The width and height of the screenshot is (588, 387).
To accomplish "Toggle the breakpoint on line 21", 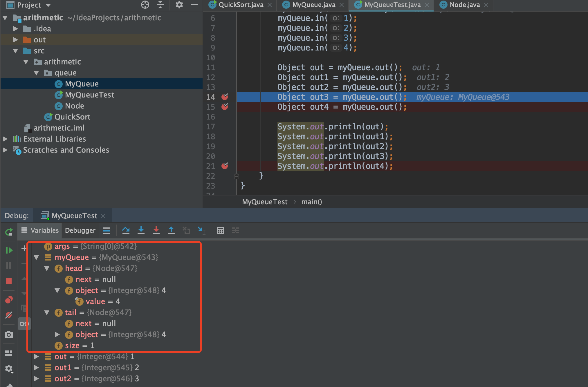I will [x=225, y=166].
